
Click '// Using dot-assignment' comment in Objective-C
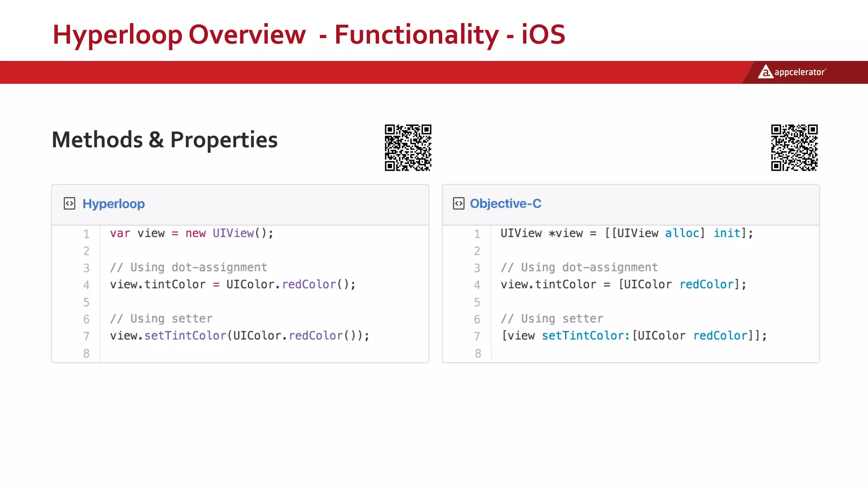[x=579, y=267]
